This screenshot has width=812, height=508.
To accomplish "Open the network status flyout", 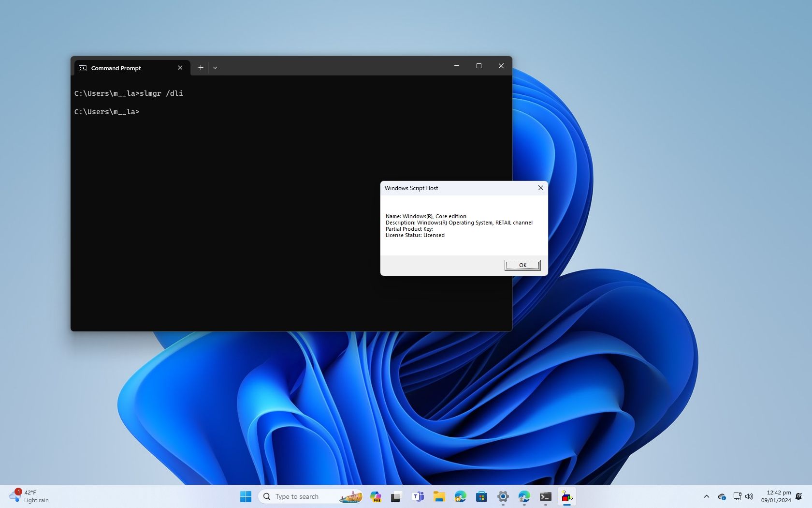I will [x=737, y=496].
